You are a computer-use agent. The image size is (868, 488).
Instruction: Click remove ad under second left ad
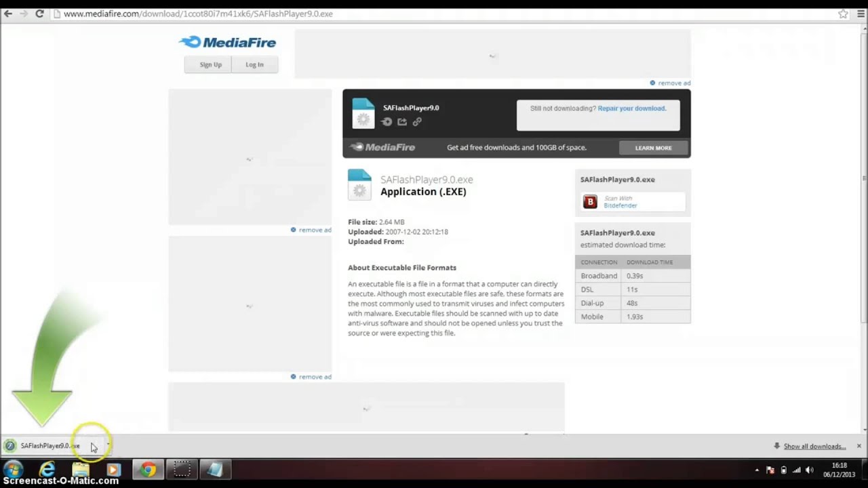[311, 376]
